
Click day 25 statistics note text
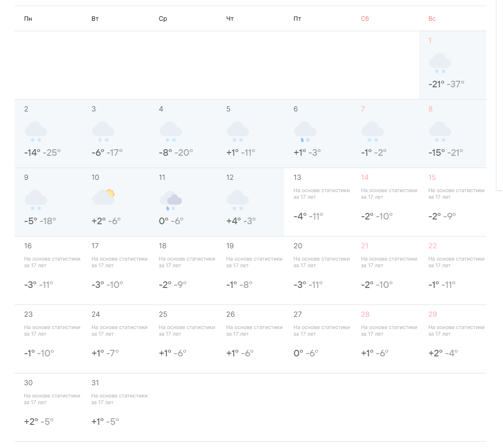tap(187, 330)
